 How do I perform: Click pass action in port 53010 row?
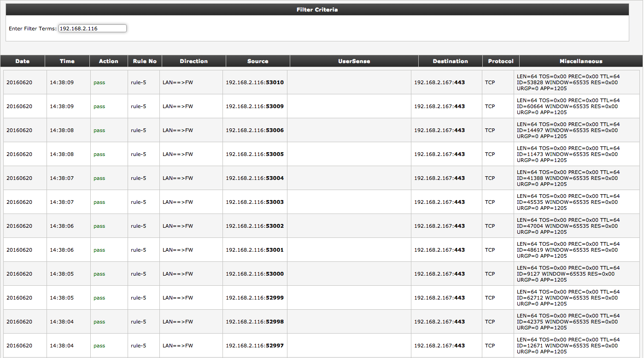coord(99,82)
